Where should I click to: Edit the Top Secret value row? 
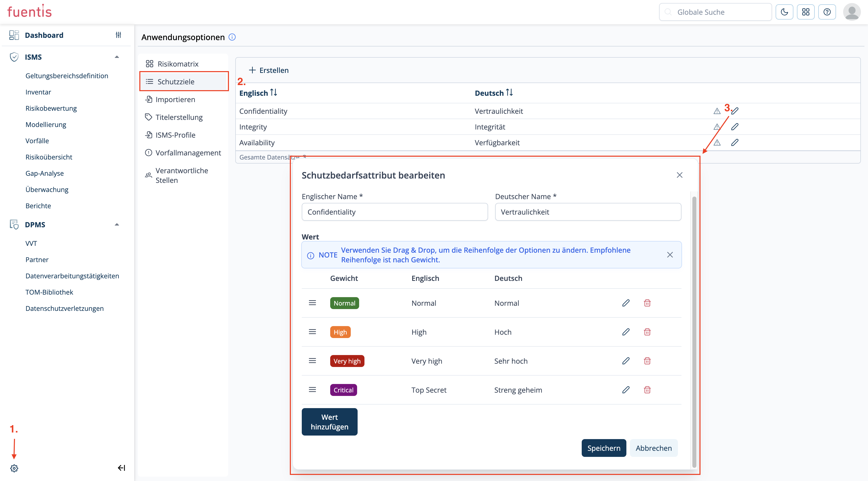click(626, 390)
